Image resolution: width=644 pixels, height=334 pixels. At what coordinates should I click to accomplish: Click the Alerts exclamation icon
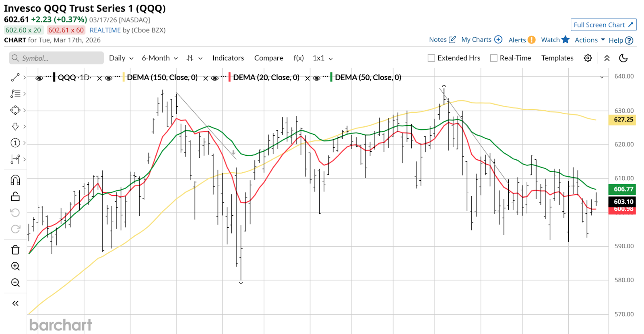531,40
